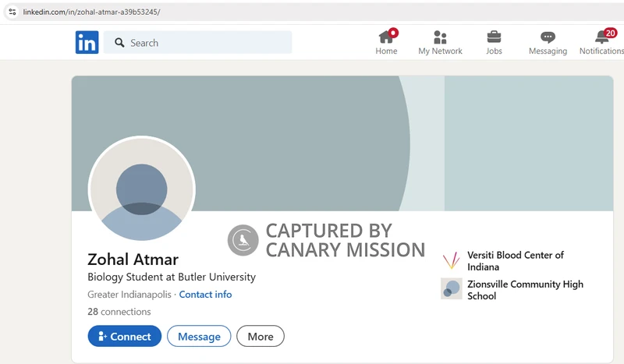The width and height of the screenshot is (624, 364).
Task: View Zohal Atmar's profile photo placeholder
Action: coord(142,189)
